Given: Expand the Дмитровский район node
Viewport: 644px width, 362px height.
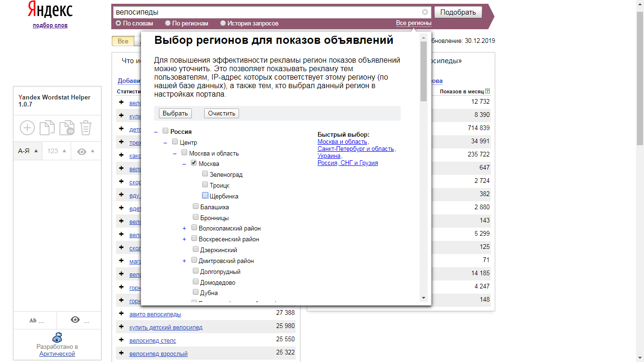Looking at the screenshot, I should click(184, 260).
